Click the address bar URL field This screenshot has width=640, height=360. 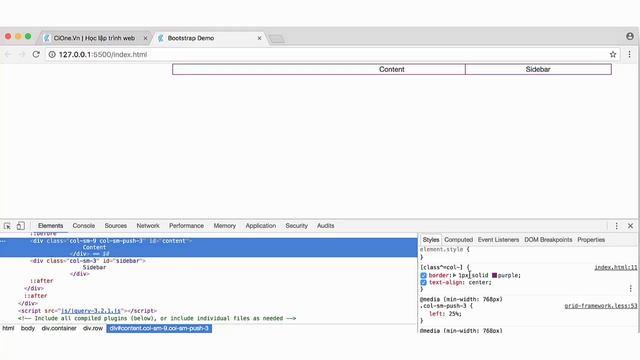327,54
